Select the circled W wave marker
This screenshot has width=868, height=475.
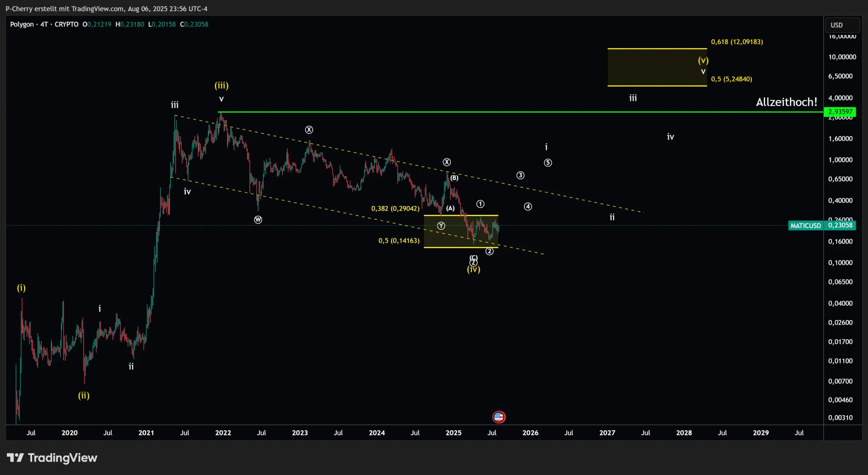258,220
